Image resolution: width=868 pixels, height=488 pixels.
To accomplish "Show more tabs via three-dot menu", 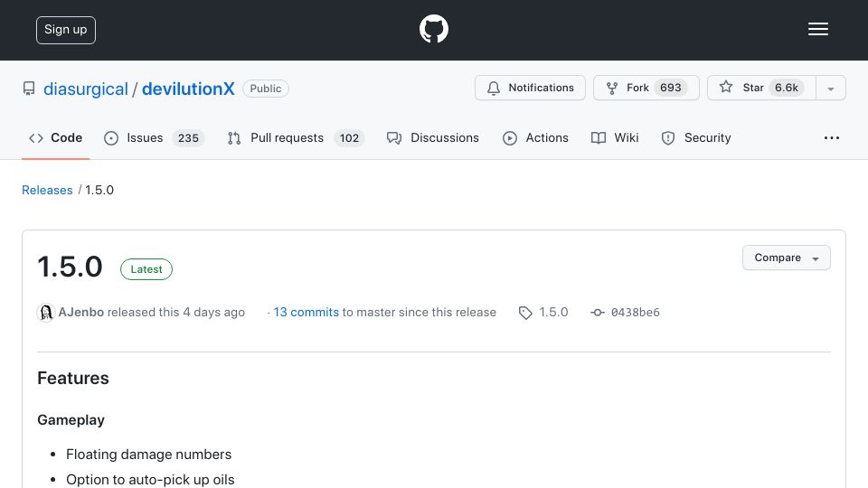I will tap(832, 137).
